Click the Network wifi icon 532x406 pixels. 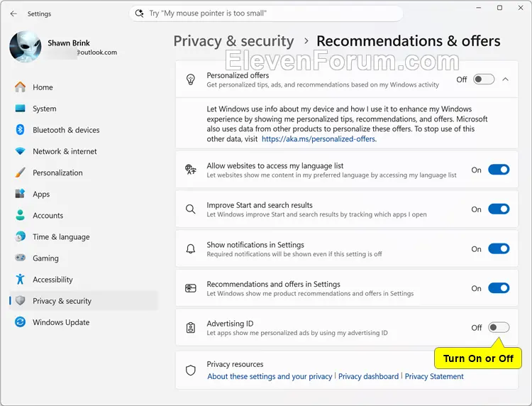[x=21, y=151]
